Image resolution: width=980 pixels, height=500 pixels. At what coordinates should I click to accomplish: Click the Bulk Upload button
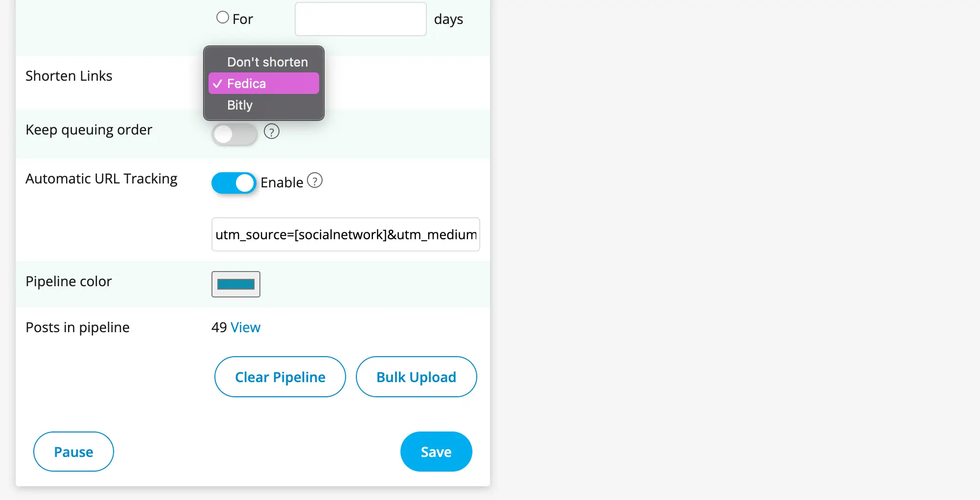coord(416,377)
